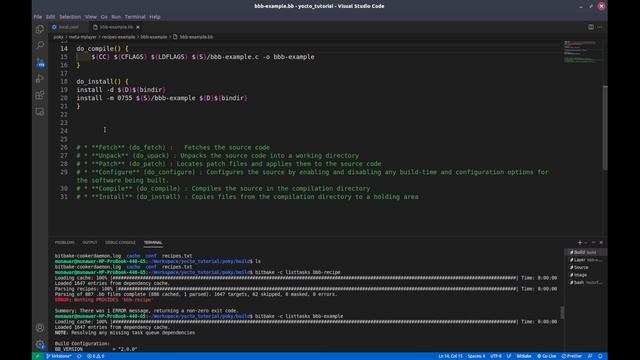Open the new terminal launch profile dropdown
640x360 pixels.
tap(586, 242)
